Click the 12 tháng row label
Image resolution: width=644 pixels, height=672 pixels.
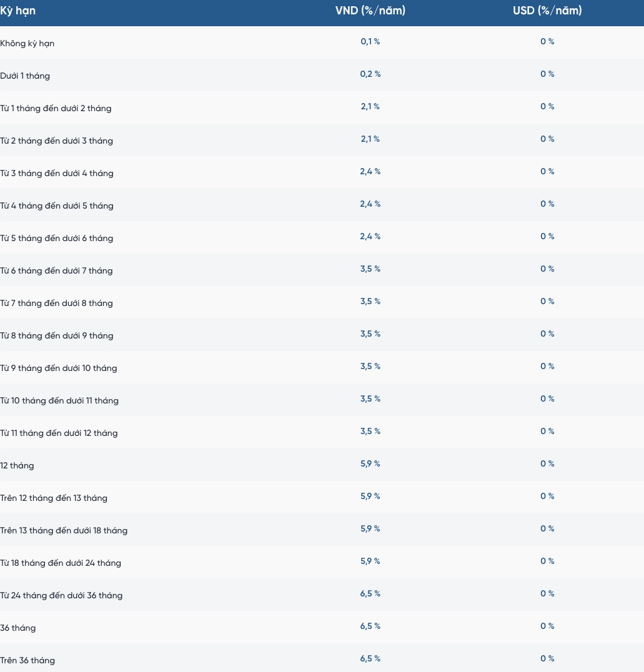click(17, 466)
